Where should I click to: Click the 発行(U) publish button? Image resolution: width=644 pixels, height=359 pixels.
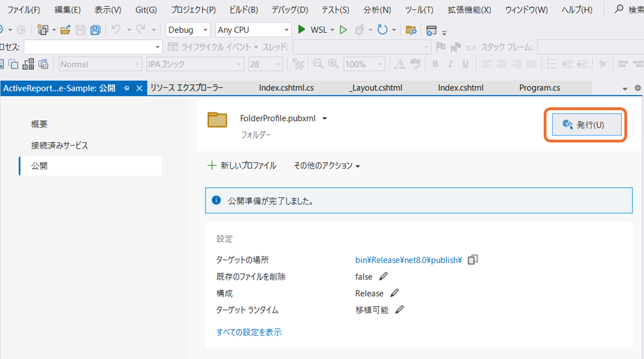[x=587, y=125]
